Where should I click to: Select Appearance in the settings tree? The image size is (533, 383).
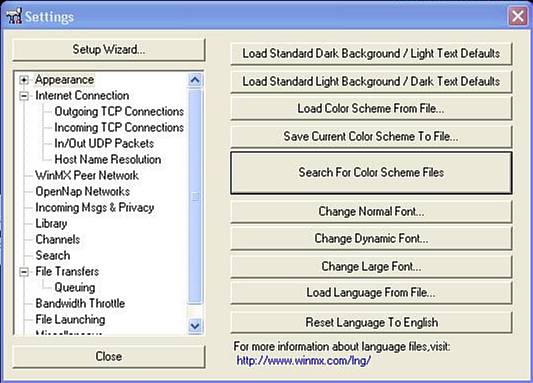coord(65,80)
